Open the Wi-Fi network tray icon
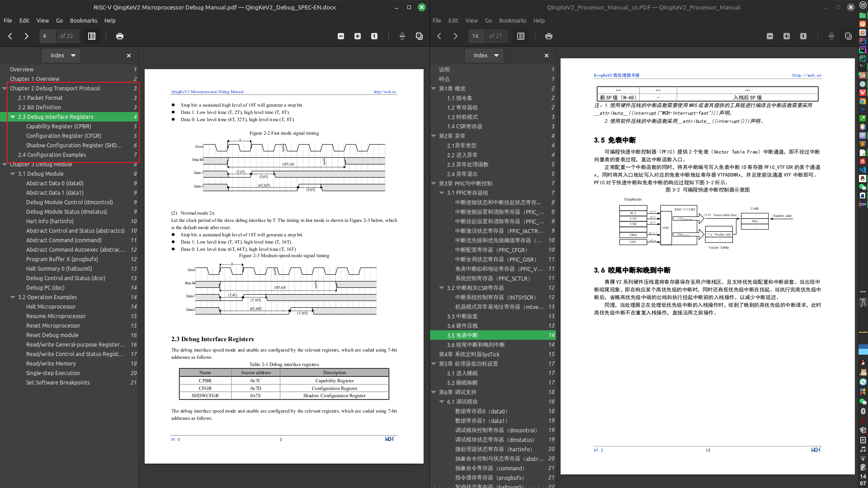This screenshot has width=868, height=488. [863, 459]
